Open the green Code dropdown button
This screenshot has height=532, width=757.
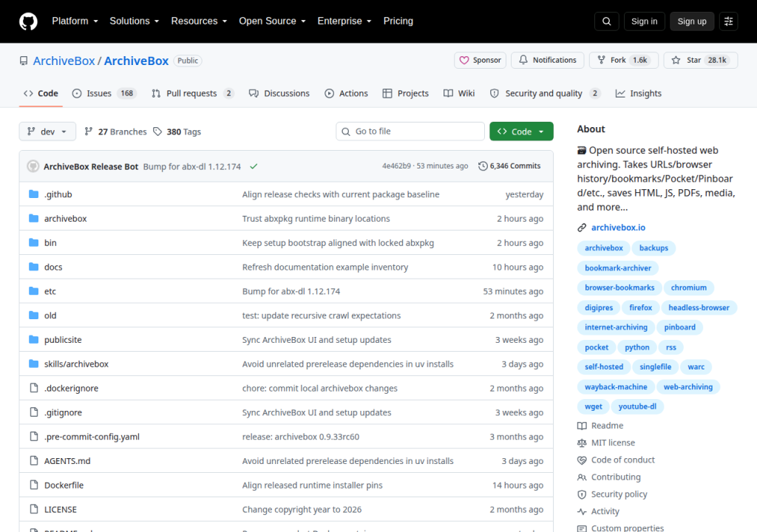pyautogui.click(x=521, y=132)
